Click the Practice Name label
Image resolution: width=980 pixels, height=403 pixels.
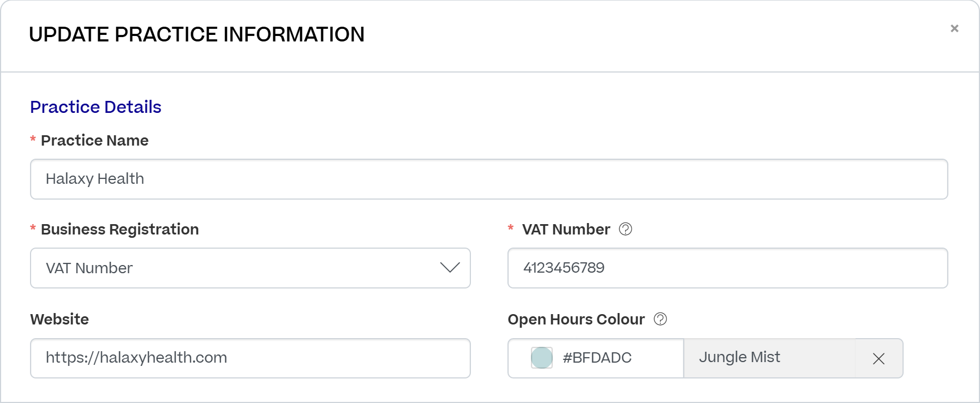(94, 140)
